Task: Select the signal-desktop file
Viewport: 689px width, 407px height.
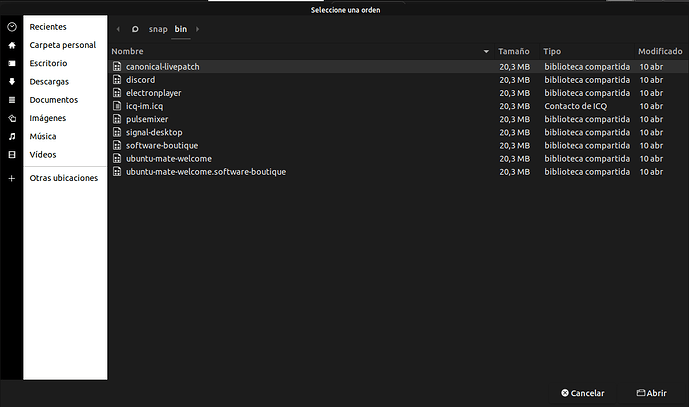Action: tap(153, 132)
